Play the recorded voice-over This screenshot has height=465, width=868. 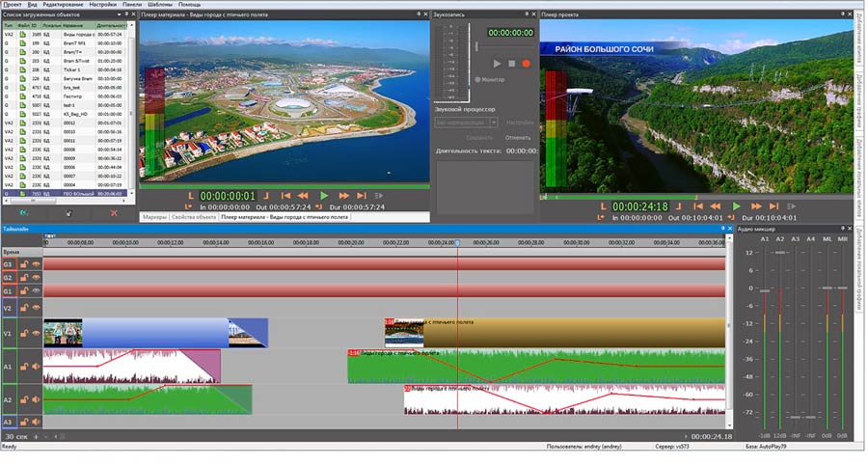tap(497, 64)
